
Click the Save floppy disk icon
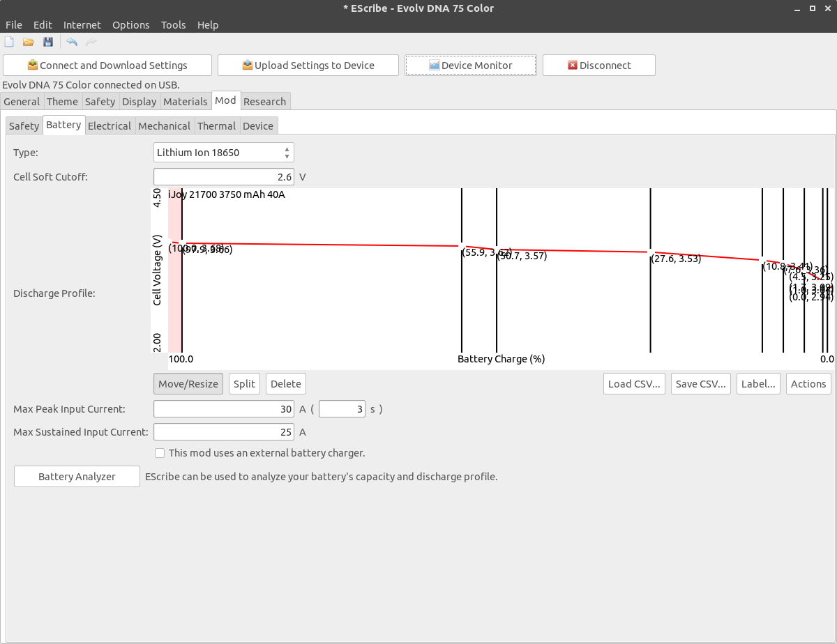(x=48, y=43)
